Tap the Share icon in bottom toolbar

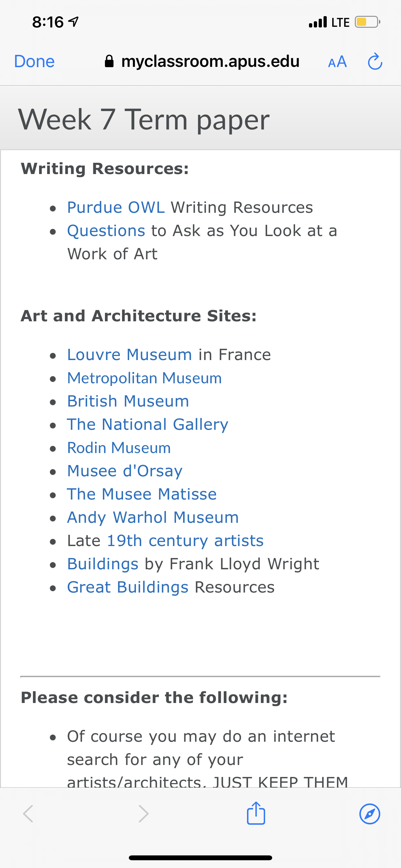(x=256, y=813)
